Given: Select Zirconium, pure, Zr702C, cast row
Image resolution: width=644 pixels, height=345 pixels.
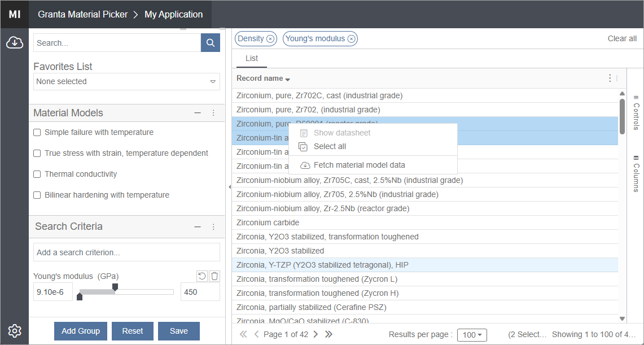Looking at the screenshot, I should [425, 95].
